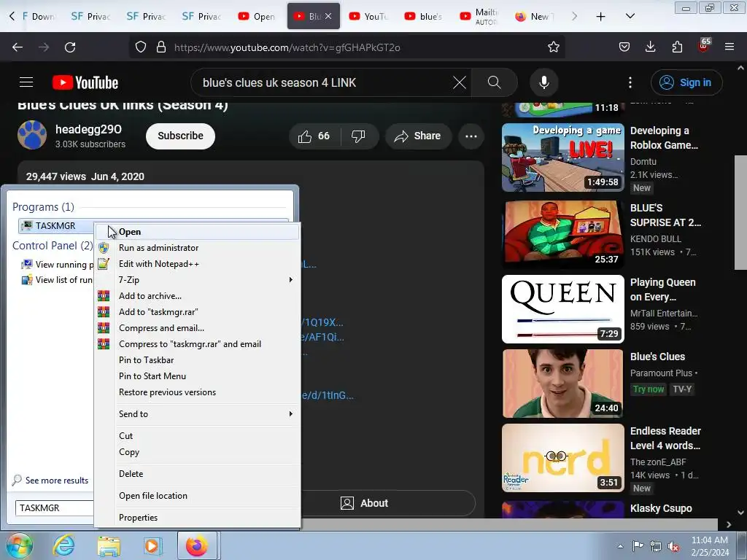Show hidden system tray icons
This screenshot has width=747, height=560.
[620, 546]
